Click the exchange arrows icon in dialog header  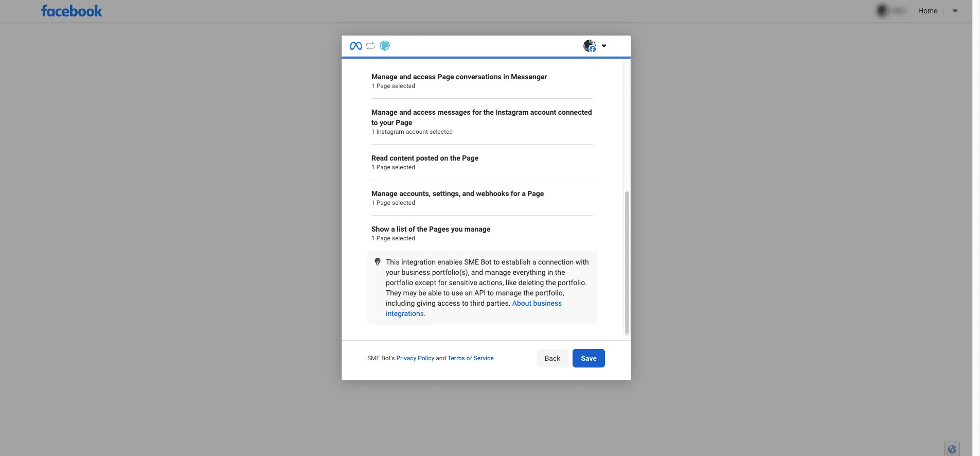pyautogui.click(x=370, y=46)
